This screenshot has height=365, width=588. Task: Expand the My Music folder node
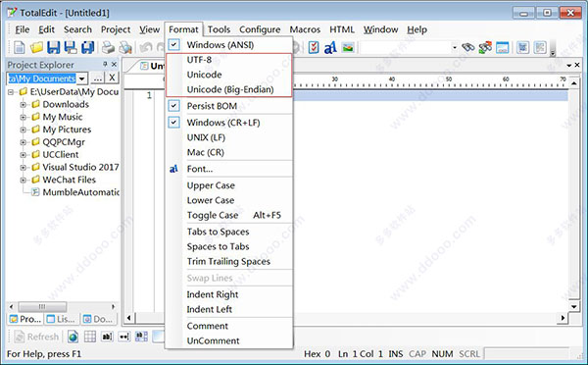coord(23,117)
